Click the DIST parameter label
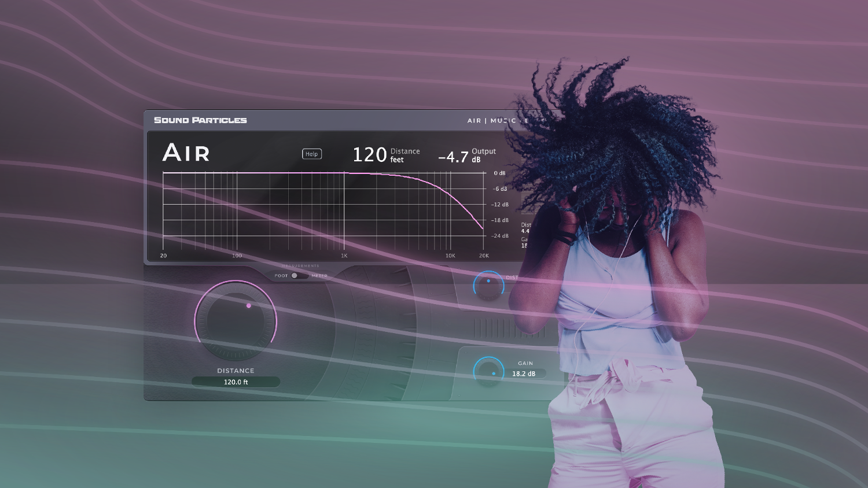 tap(513, 277)
